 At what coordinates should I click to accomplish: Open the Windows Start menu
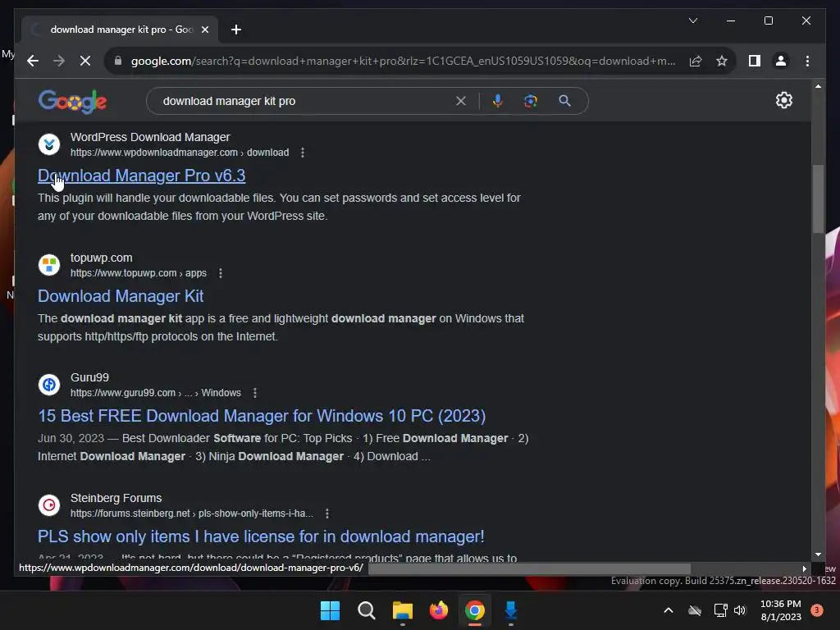pos(330,610)
